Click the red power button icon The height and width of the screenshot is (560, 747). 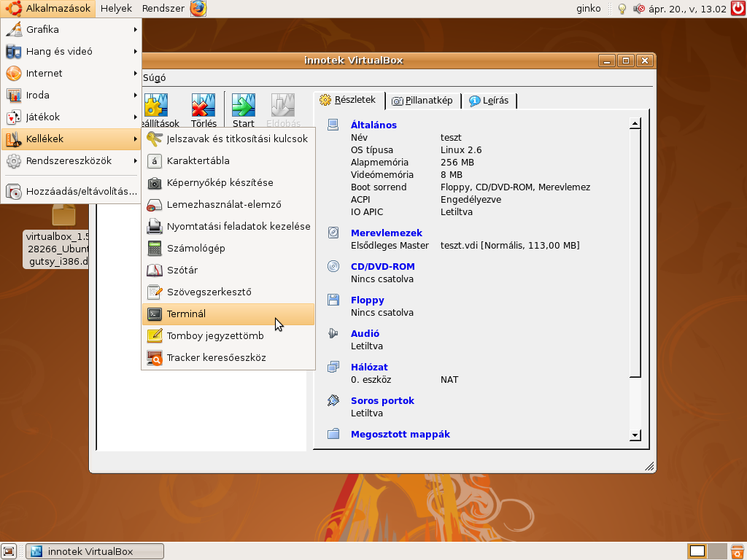coord(738,9)
